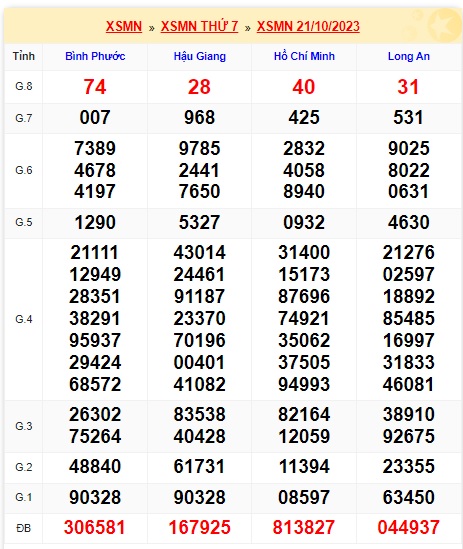The width and height of the screenshot is (463, 549).
Task: Select G.6 number 9025
Action: coord(409,148)
